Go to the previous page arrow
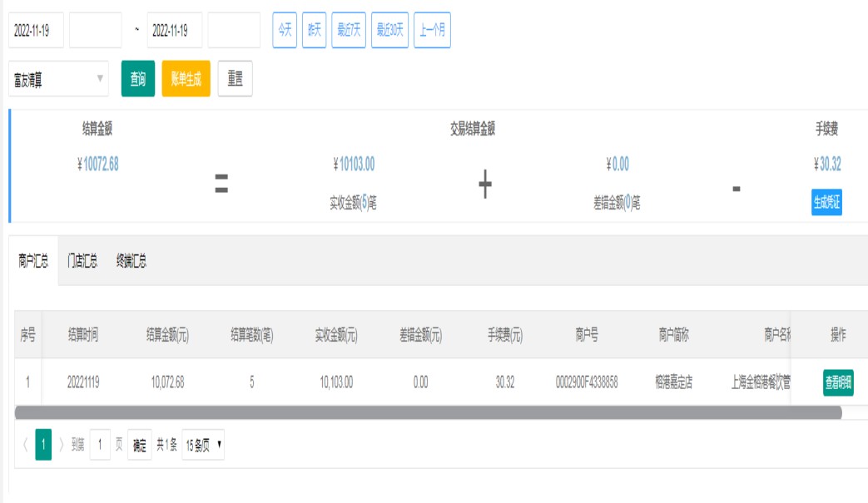 click(24, 445)
